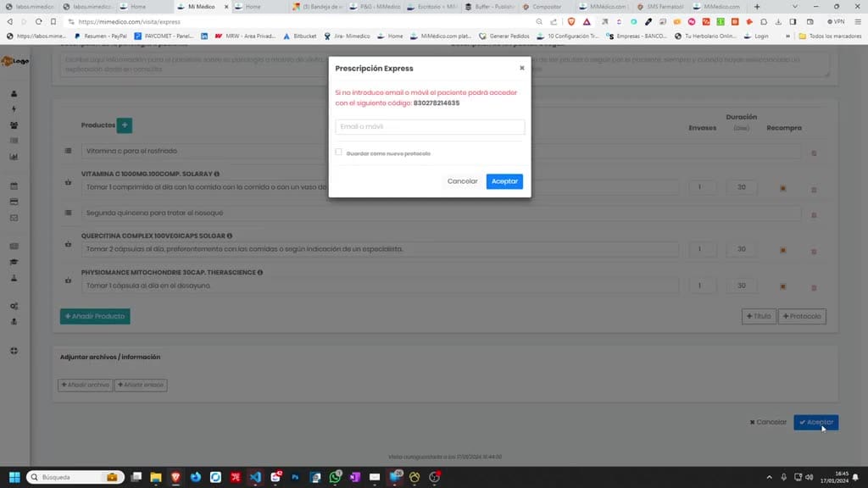The width and height of the screenshot is (868, 488).
Task: Switch to the Buffer - Publish browser tab
Action: tap(489, 7)
